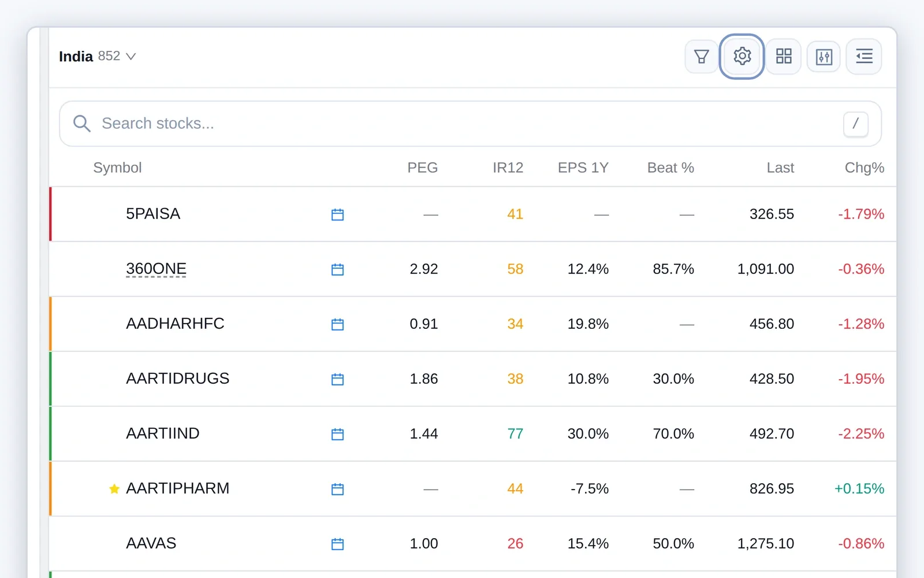The height and width of the screenshot is (578, 924).
Task: Click AARTIIND IR12 value 77
Action: 515,434
